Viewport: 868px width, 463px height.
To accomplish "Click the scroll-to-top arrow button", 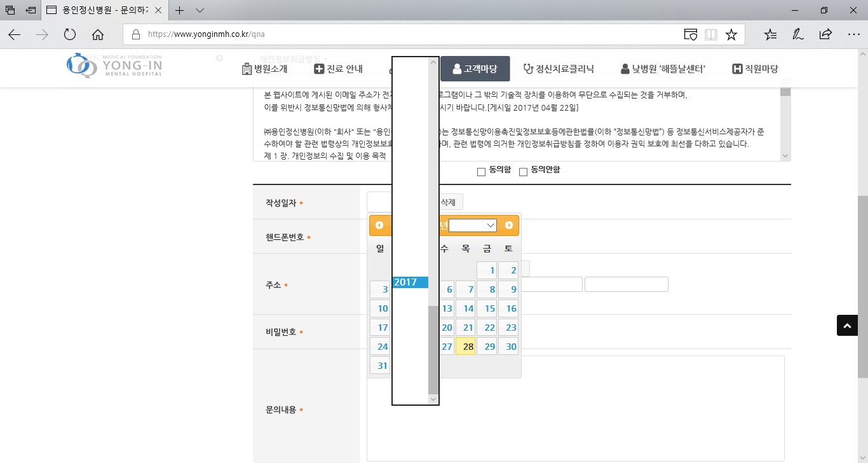I will 847,325.
